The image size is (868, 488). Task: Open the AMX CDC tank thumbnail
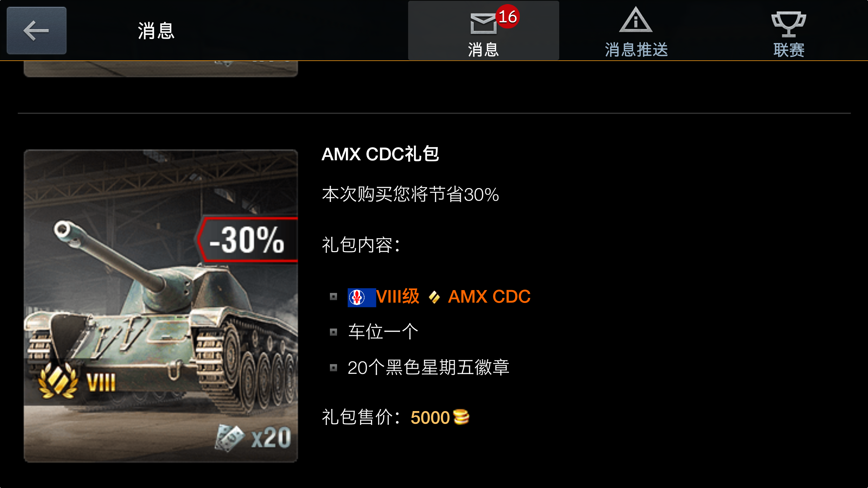tap(161, 306)
